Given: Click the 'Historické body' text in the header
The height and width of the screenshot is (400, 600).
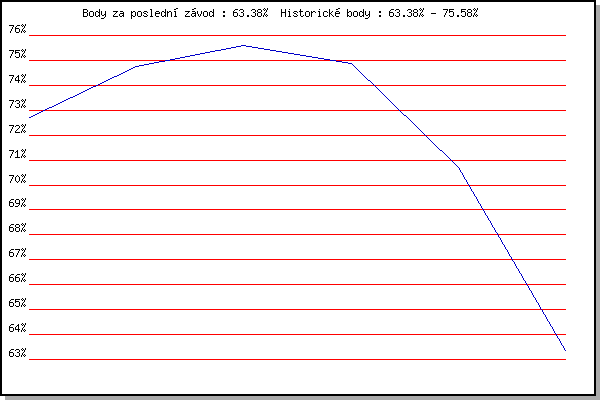Looking at the screenshot, I should pos(325,13).
